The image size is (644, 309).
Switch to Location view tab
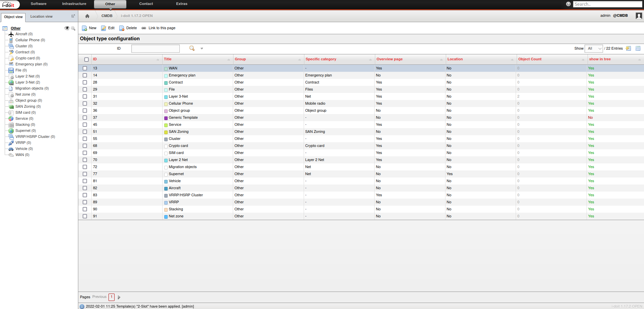point(41,16)
